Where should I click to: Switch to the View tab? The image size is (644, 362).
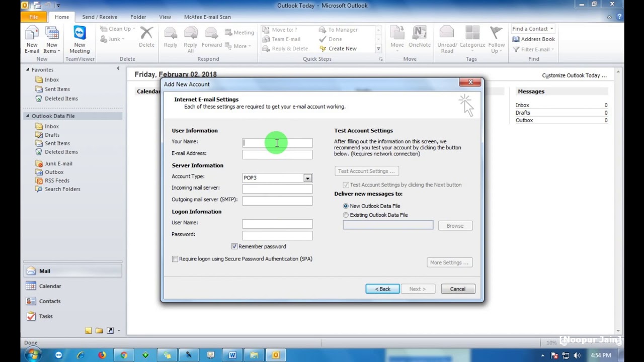[165, 17]
